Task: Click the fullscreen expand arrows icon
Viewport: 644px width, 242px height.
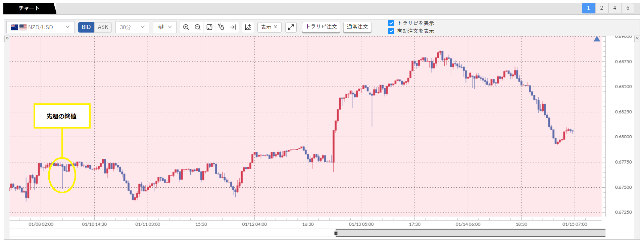Action: (291, 27)
